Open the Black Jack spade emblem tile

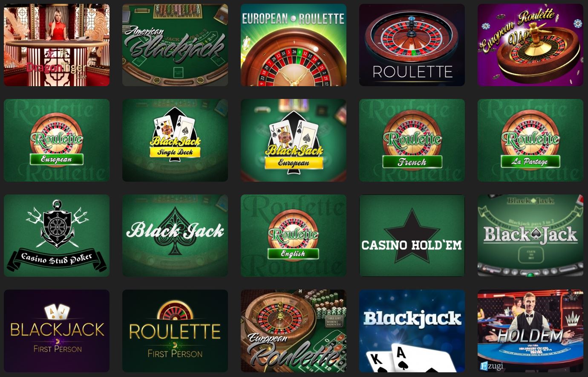coord(175,236)
